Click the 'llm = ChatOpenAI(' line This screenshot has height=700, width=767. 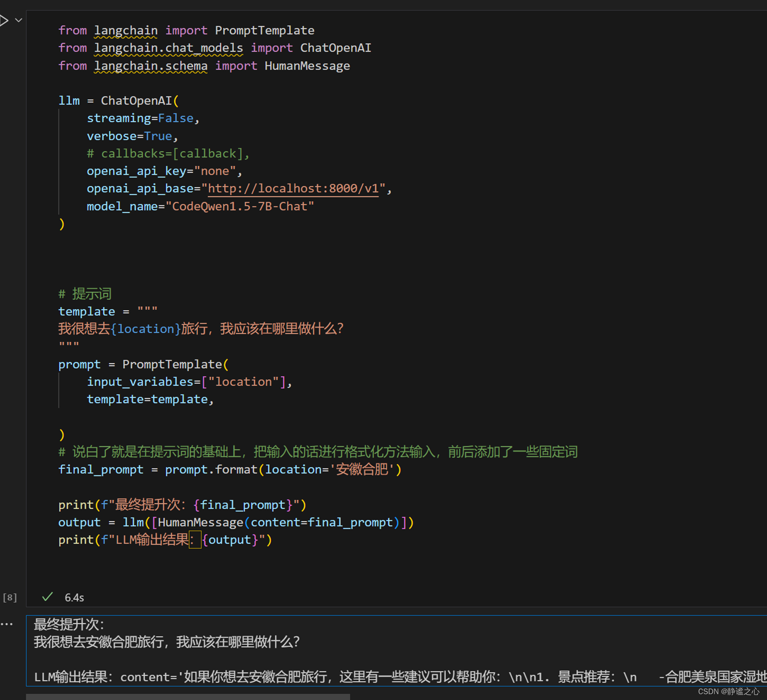click(119, 101)
